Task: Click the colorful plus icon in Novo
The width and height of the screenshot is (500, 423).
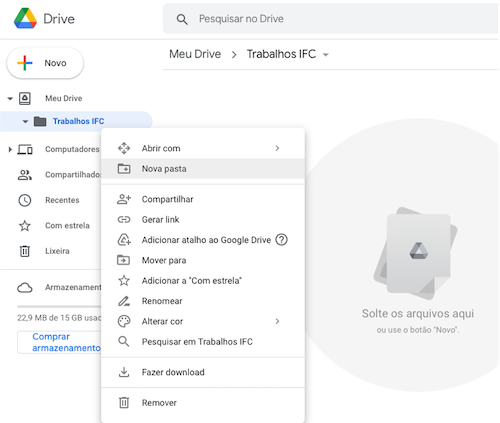Action: tap(25, 63)
